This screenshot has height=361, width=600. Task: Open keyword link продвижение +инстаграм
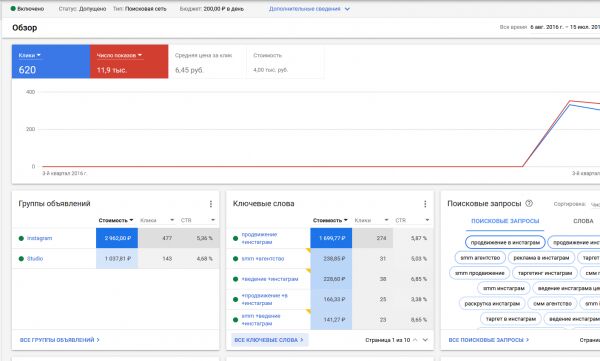(259, 238)
